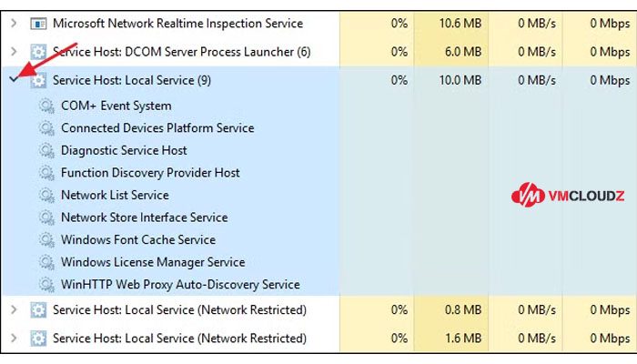Expand last Local Service (Network Restricted) row
637x364 pixels.
[14, 338]
